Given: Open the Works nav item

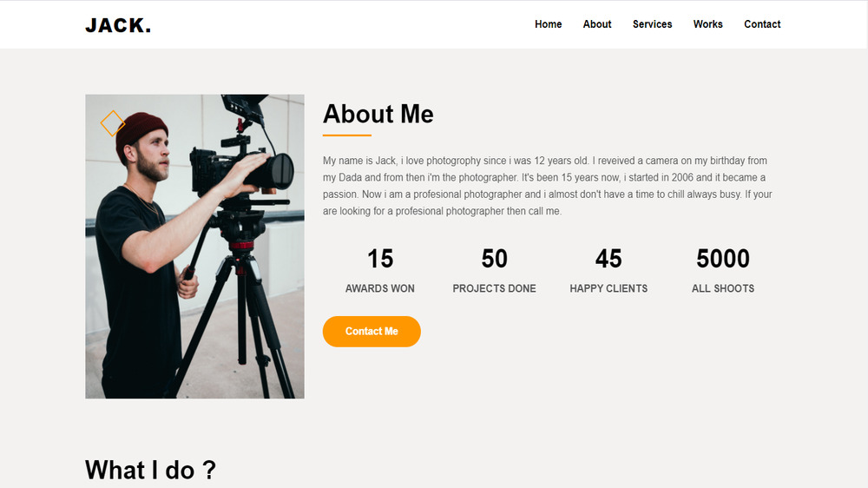Looking at the screenshot, I should coord(707,24).
